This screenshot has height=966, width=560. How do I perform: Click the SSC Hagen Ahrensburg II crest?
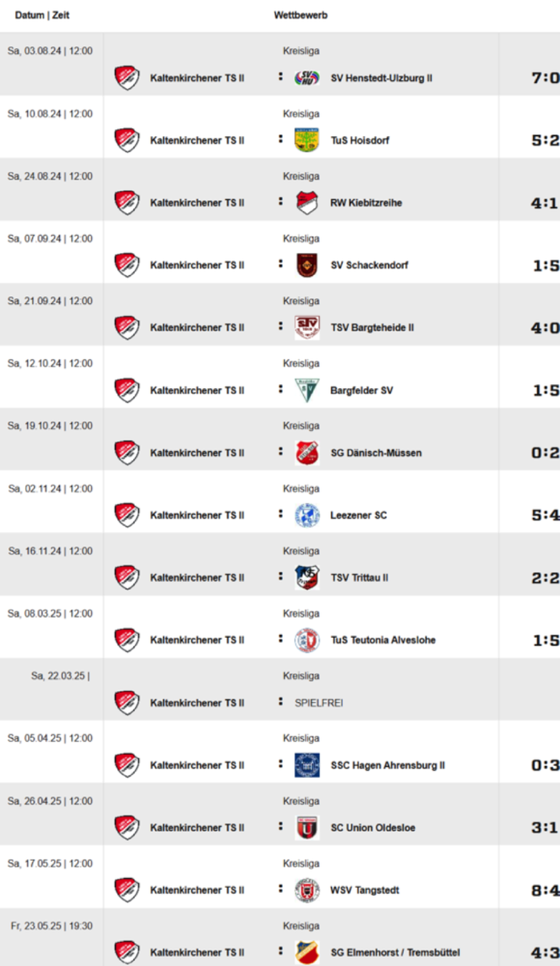[307, 765]
